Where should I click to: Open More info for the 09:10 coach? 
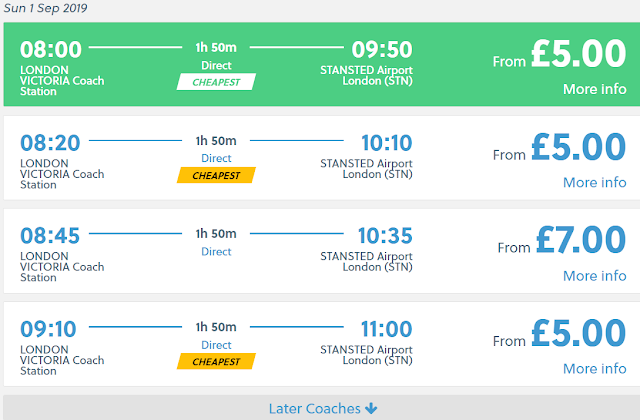(594, 369)
